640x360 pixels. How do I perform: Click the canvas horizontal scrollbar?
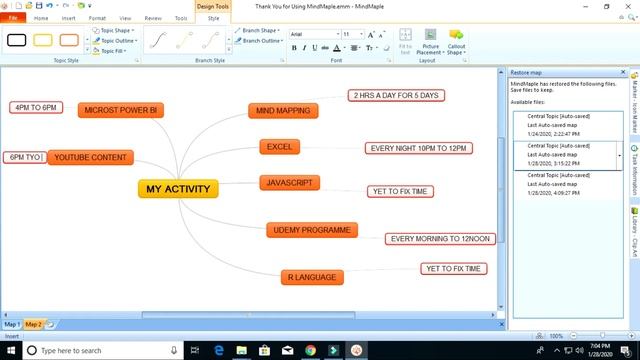(x=249, y=315)
